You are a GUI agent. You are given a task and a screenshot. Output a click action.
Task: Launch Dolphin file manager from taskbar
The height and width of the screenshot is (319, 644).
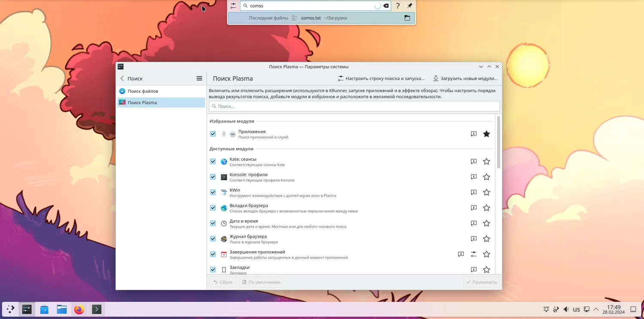coord(62,309)
